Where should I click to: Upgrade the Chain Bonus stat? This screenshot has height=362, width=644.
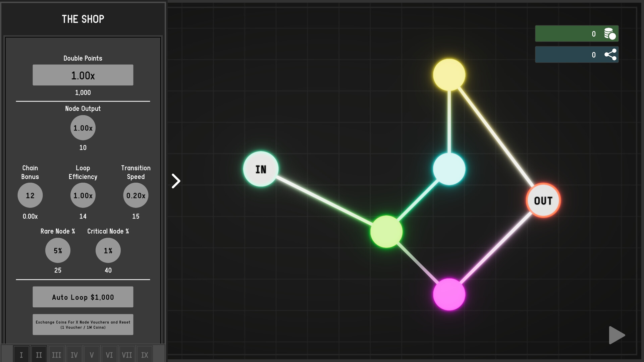click(x=30, y=195)
